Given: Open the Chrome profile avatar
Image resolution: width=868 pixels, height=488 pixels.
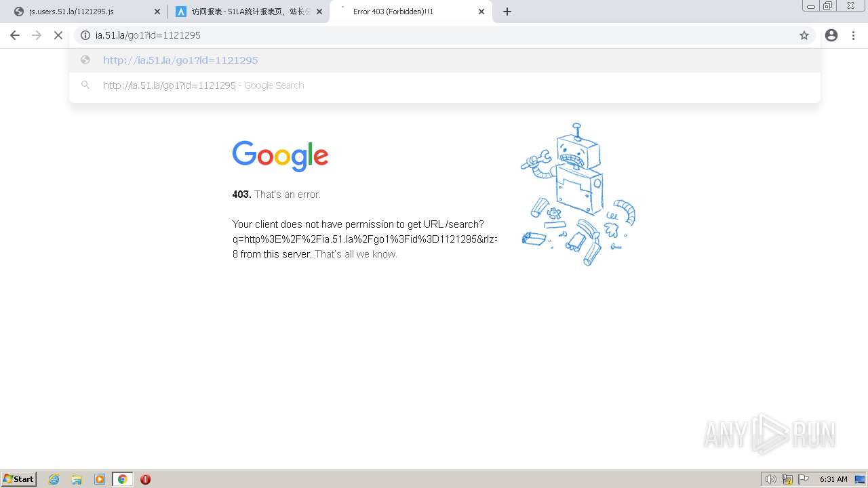Looking at the screenshot, I should click(x=831, y=35).
